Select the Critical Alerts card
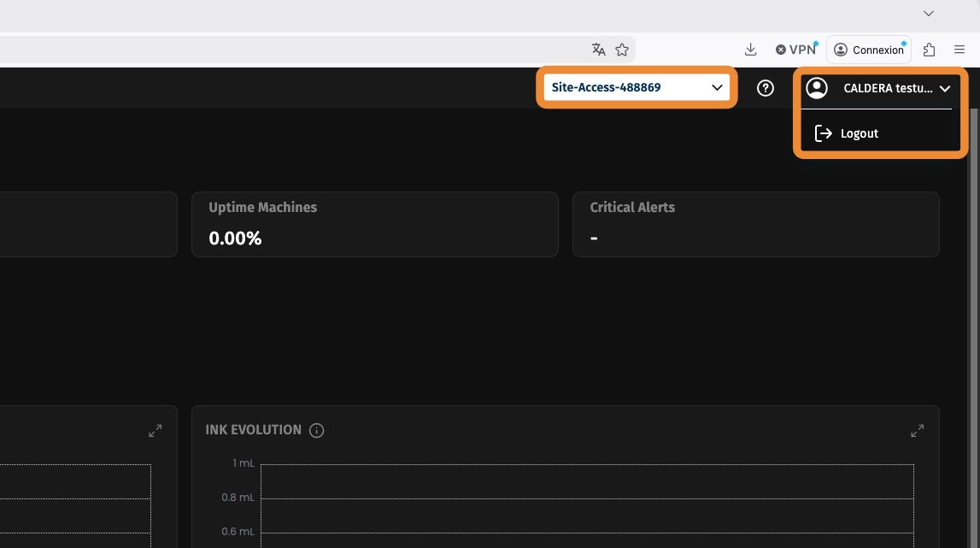Viewport: 980px width, 548px height. coord(755,225)
